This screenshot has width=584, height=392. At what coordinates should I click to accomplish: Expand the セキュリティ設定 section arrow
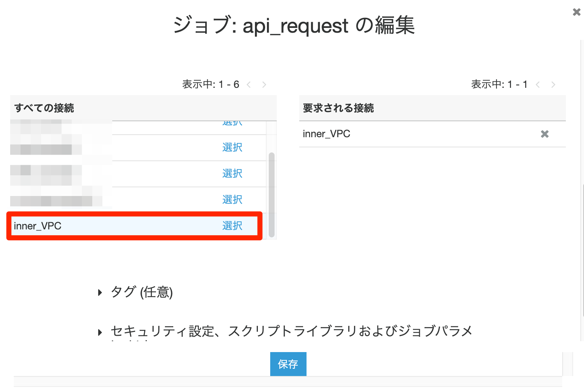pyautogui.click(x=100, y=332)
